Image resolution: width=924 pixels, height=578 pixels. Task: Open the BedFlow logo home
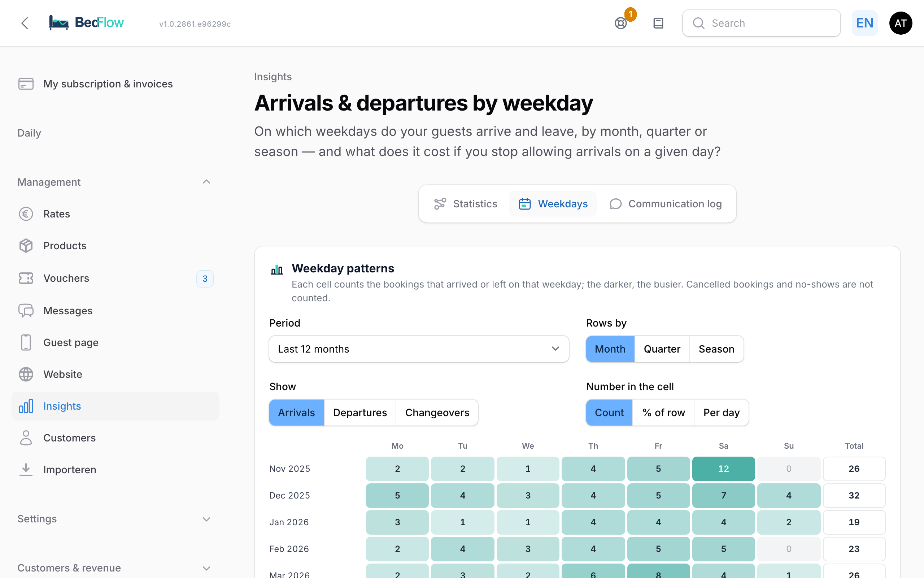pos(86,23)
